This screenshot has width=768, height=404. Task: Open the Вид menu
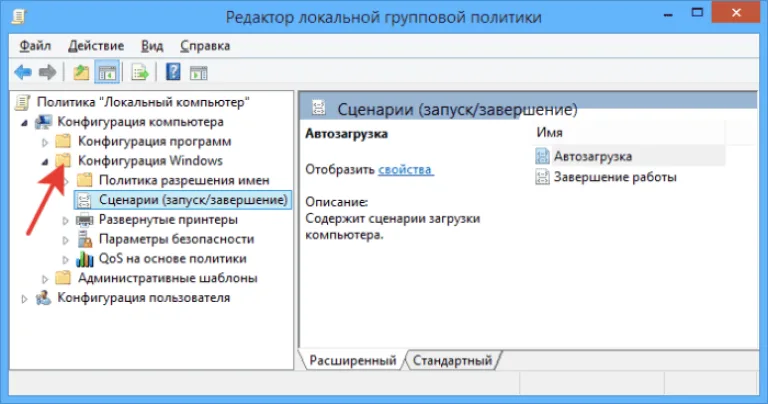pyautogui.click(x=152, y=46)
